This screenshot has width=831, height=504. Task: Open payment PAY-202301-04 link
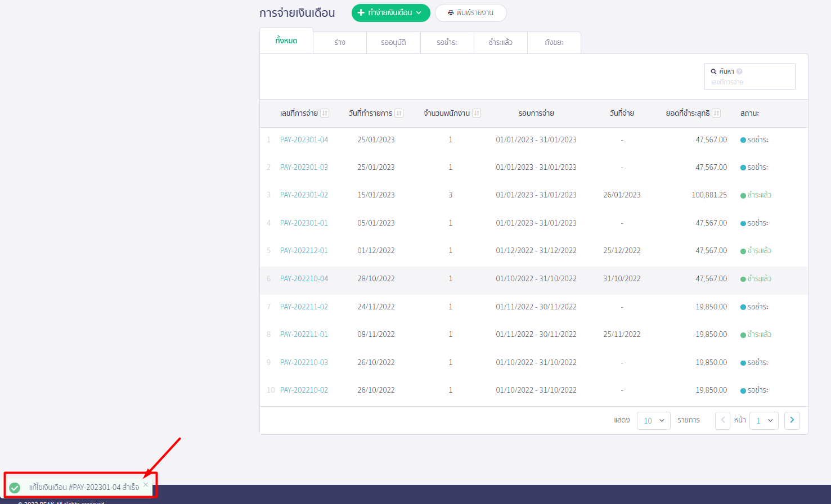point(304,139)
